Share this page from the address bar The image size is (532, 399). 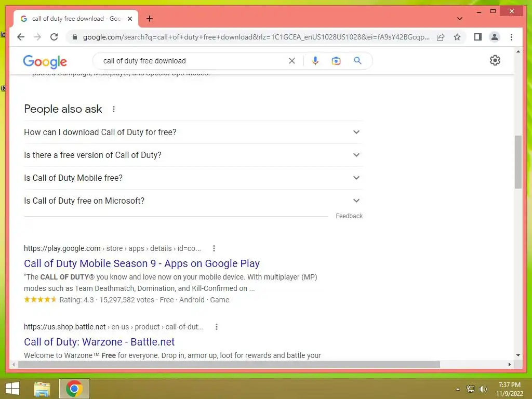(x=441, y=37)
